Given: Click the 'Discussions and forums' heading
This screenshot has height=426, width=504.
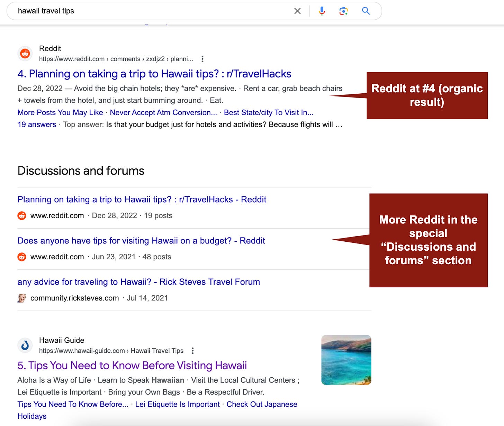Looking at the screenshot, I should click(x=81, y=171).
